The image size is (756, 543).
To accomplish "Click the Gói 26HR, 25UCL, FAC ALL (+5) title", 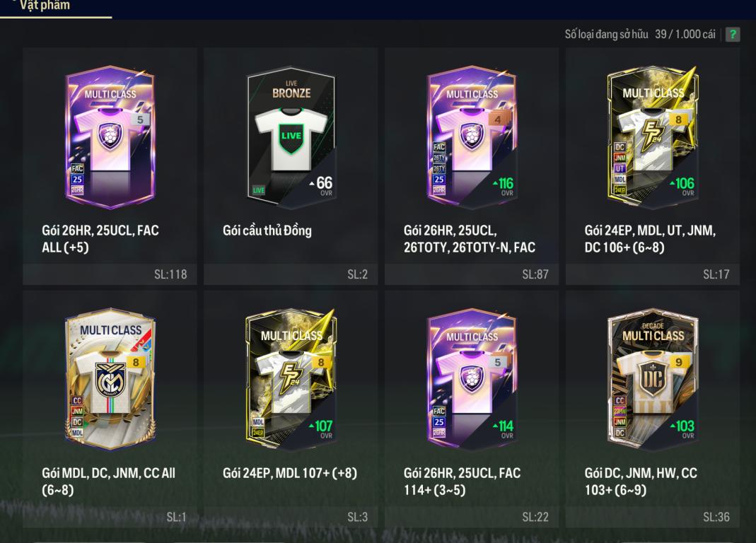I will click(100, 239).
